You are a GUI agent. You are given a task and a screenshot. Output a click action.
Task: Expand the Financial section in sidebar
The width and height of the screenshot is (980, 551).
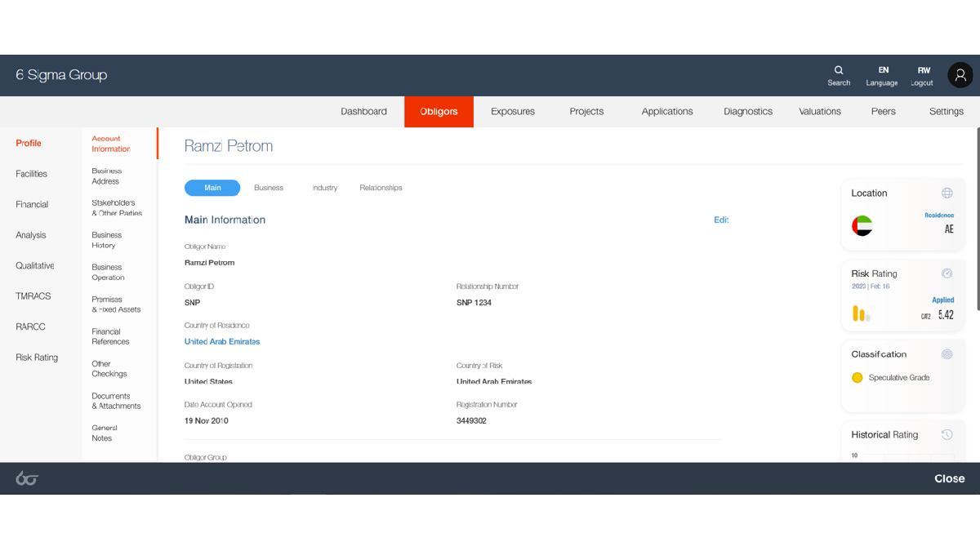(x=32, y=204)
